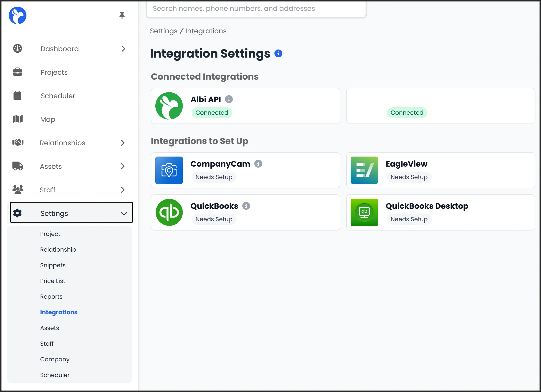Image resolution: width=541 pixels, height=392 pixels.
Task: Expand the Dashboard menu chevron
Action: (x=123, y=49)
